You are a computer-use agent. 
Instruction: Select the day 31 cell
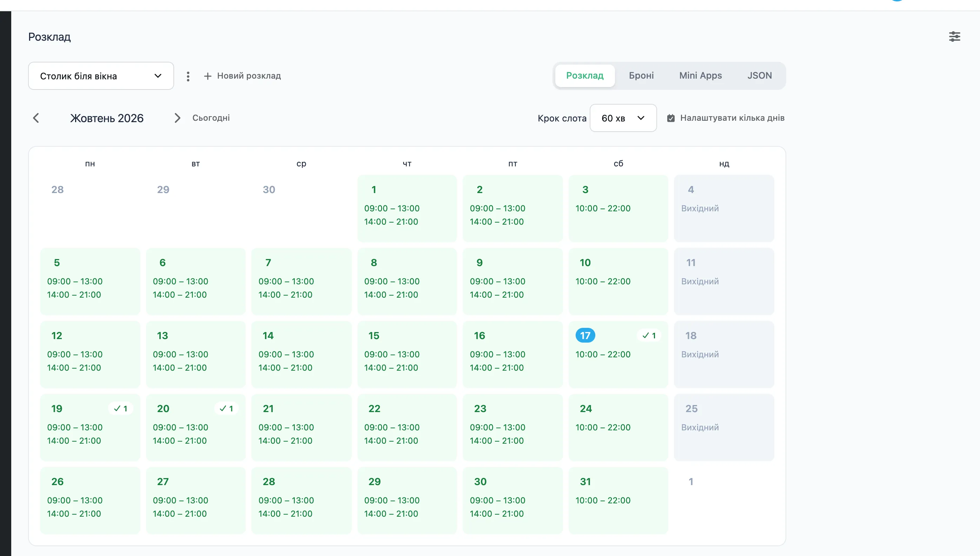[x=618, y=500]
